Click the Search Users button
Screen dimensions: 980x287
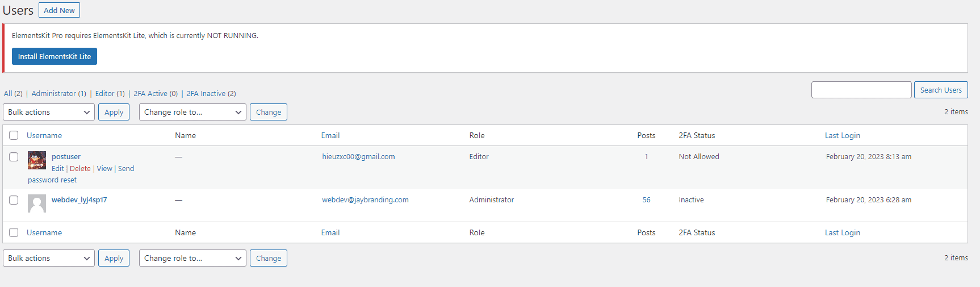(x=941, y=90)
